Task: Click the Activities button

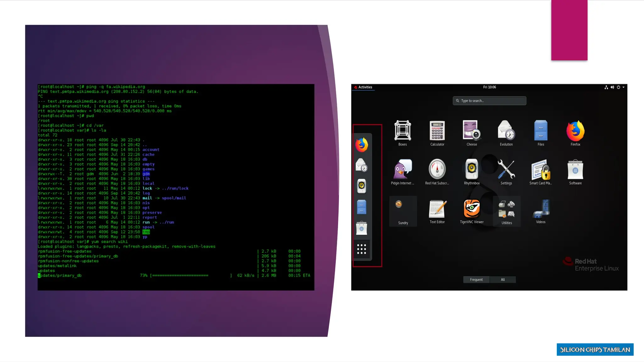Action: (365, 87)
